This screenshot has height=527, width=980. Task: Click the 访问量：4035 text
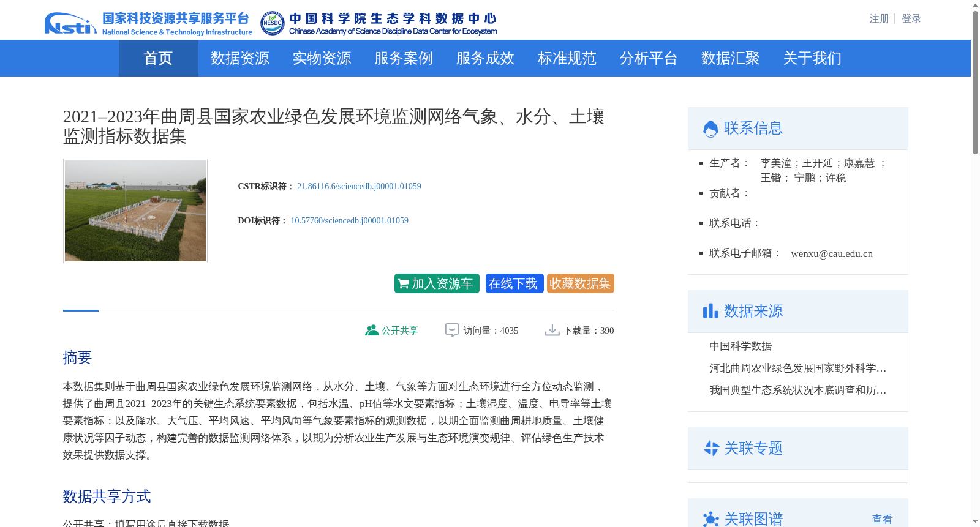coord(491,331)
